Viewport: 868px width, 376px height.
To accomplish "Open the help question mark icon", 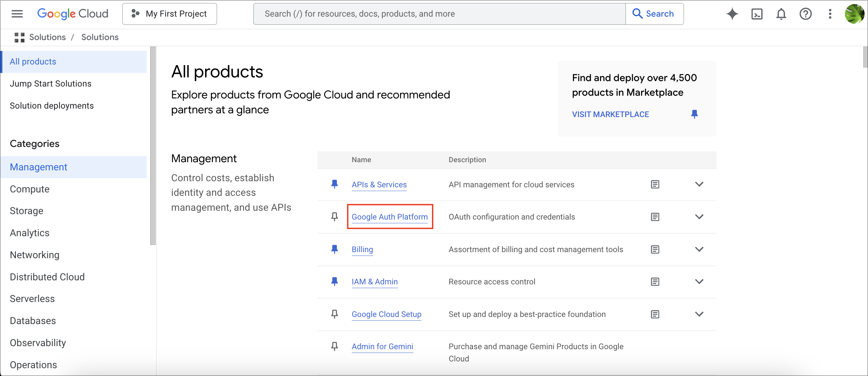I will click(x=806, y=14).
